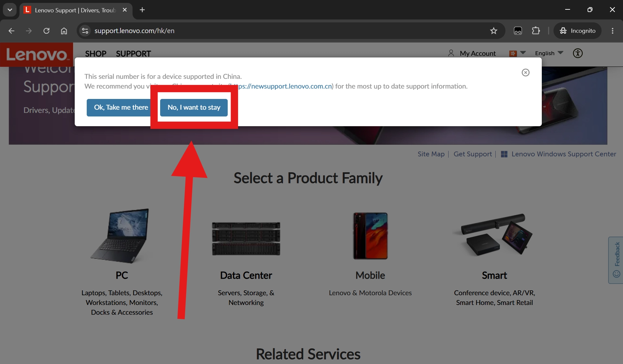Select the Mobile phone image
This screenshot has height=364, width=623.
point(370,236)
